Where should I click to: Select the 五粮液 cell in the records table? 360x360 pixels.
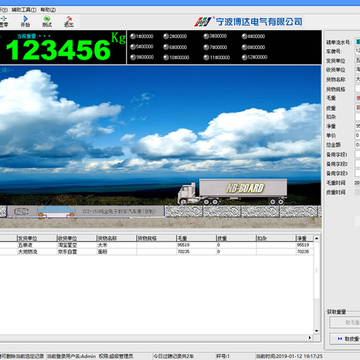(37, 245)
